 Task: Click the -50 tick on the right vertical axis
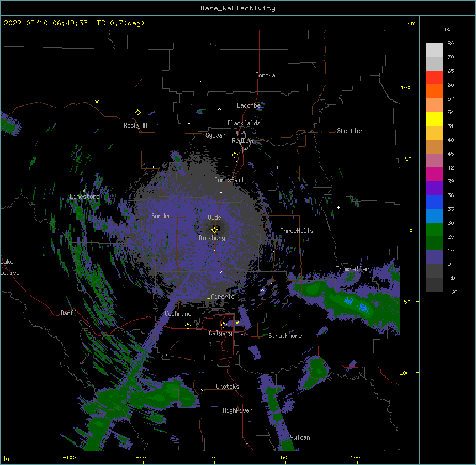click(x=405, y=302)
